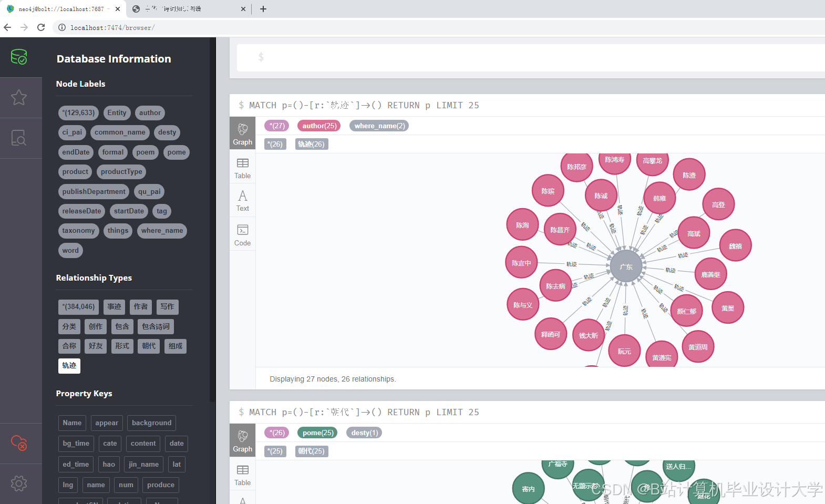Select the where_name node label
Image resolution: width=825 pixels, height=504 pixels.
(x=162, y=231)
